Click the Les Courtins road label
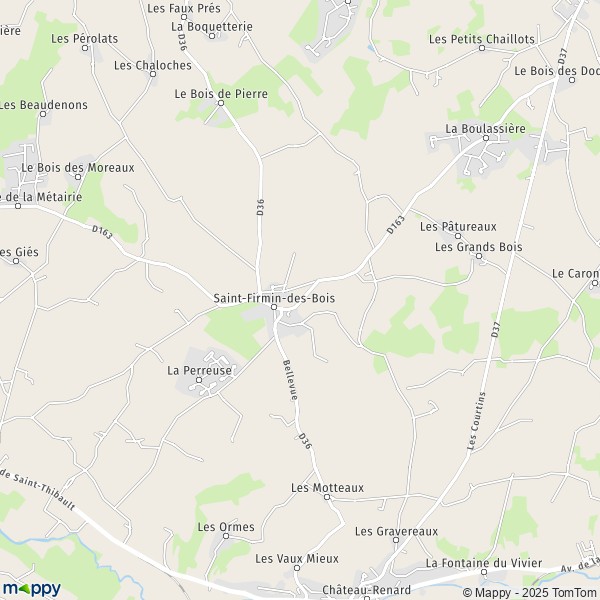The image size is (600, 600). tap(476, 421)
